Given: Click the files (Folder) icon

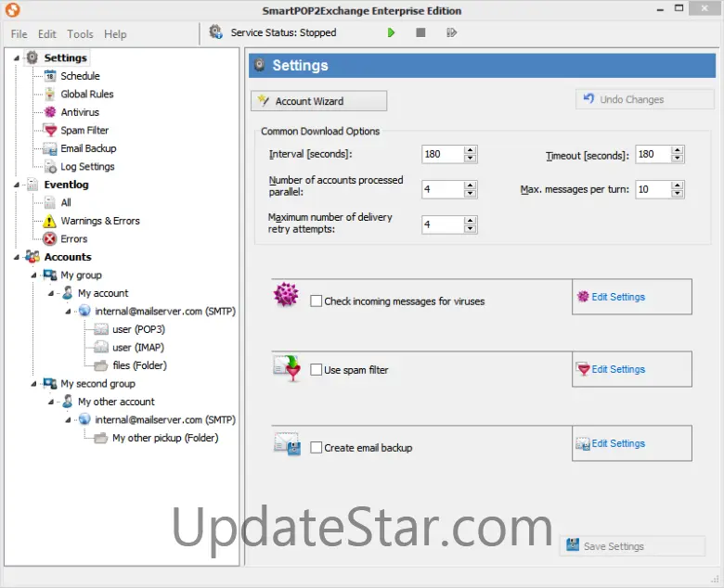Looking at the screenshot, I should [x=101, y=365].
